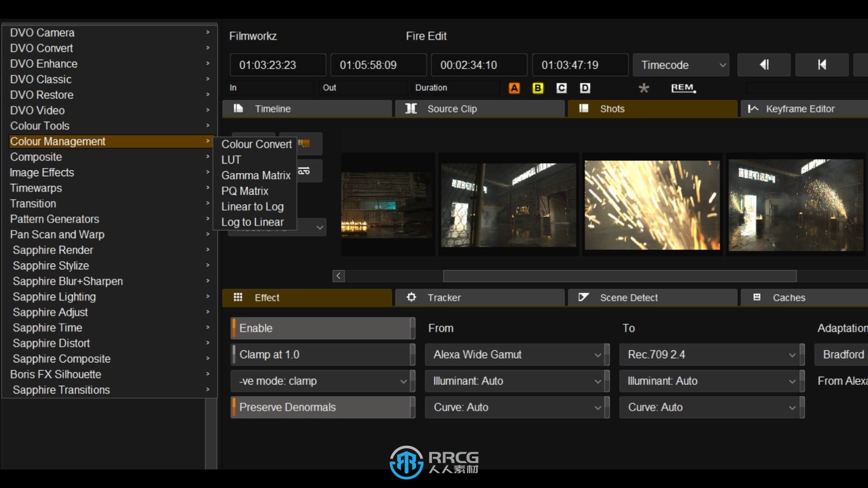Open the Timecode dropdown
Screen dimensions: 868x488
tap(681, 65)
